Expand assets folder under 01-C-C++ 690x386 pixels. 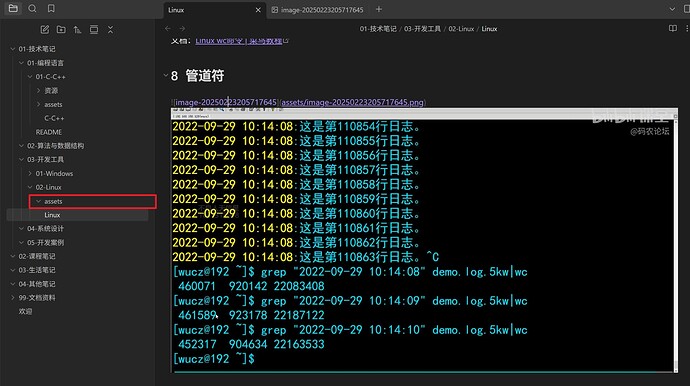(x=39, y=104)
